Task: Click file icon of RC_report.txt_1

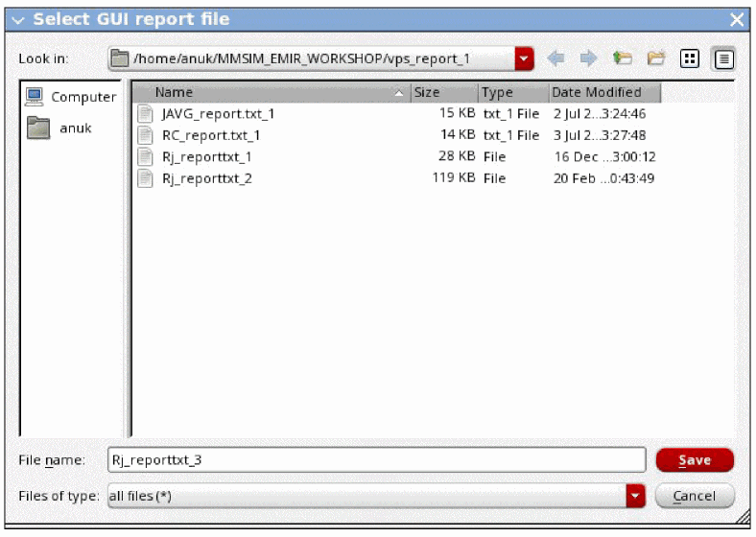Action: (x=145, y=135)
